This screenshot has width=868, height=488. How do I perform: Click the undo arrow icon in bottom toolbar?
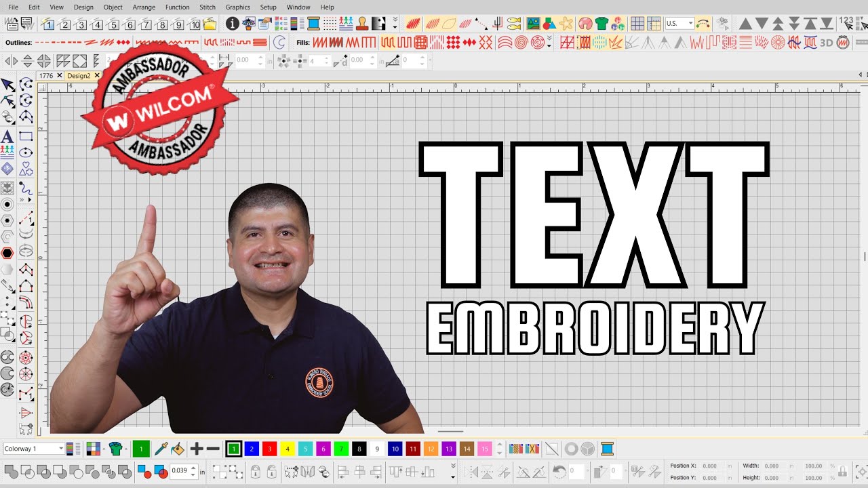(x=559, y=471)
